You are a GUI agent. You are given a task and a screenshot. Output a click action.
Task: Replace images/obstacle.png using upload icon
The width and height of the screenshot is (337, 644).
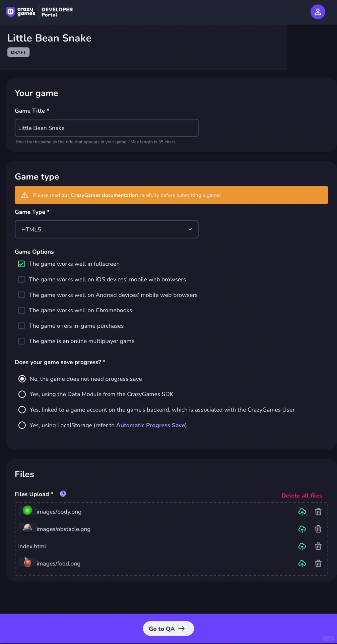click(x=302, y=529)
